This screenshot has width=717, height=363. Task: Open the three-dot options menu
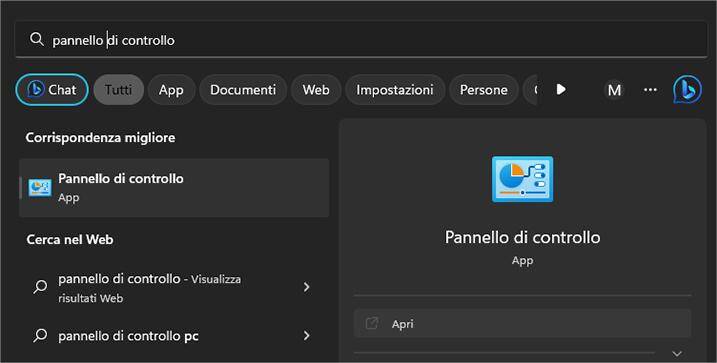click(x=650, y=90)
